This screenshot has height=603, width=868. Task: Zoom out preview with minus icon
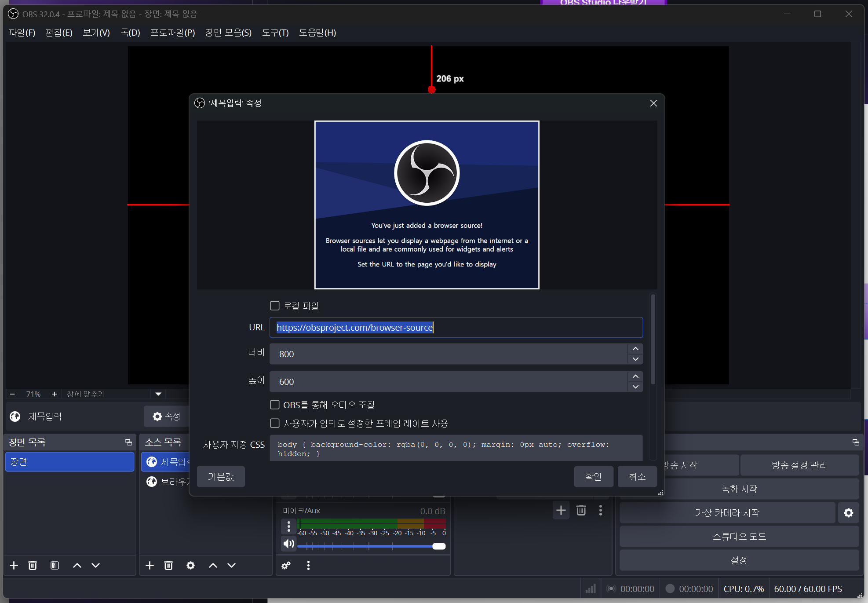12,394
